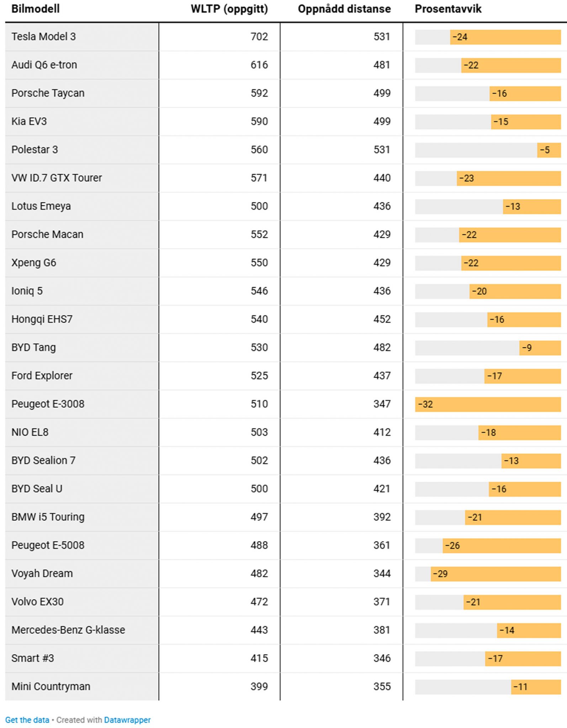
Task: Click BYD Tang -9 percent bar
Action: tap(540, 348)
